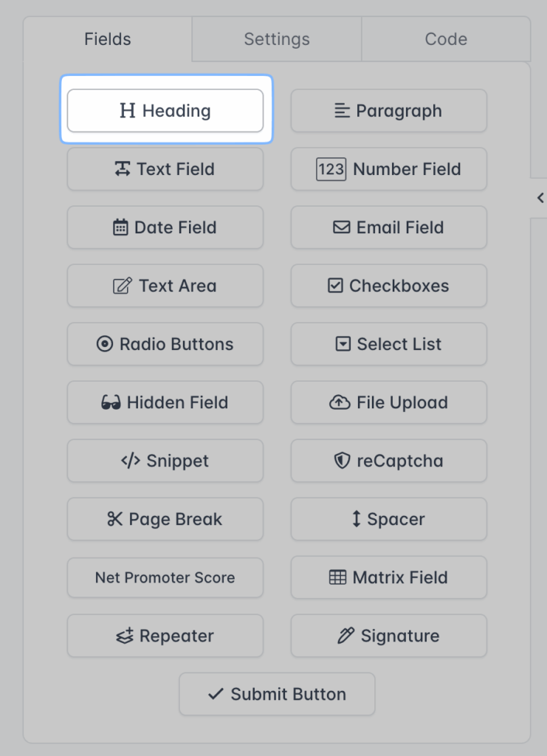Click the pen icon on Signature
Viewport: 547px width, 756px height.
click(x=345, y=636)
